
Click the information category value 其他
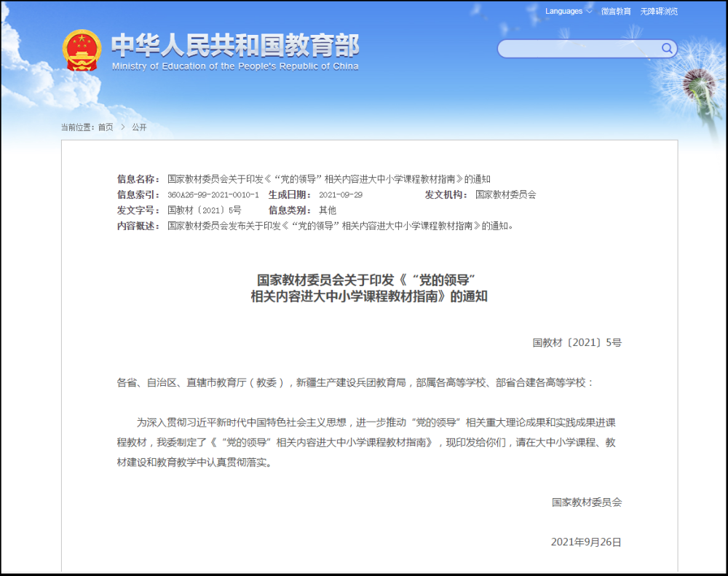tap(328, 210)
